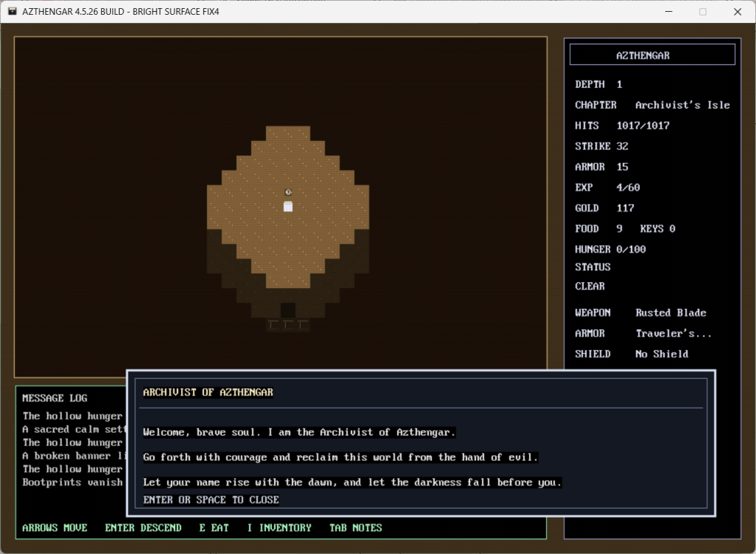
Task: Click the ENTER OR SPACE TO CLOSE prompt
Action: pyautogui.click(x=211, y=499)
